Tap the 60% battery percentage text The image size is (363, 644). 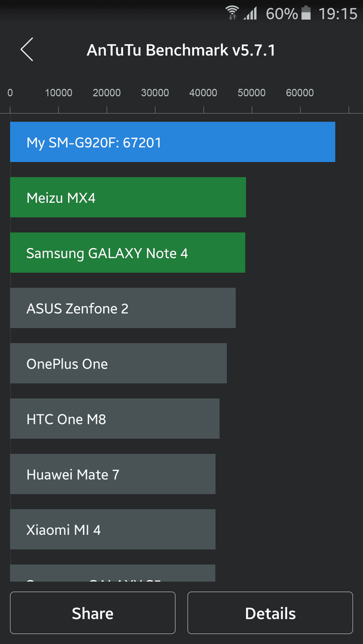(282, 14)
